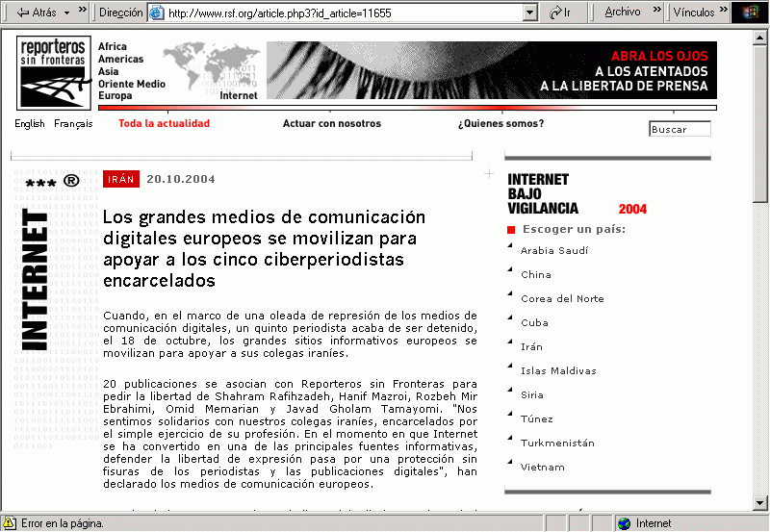Expand the chevron beside Atrás toolbar
Viewport: 770px width, 532px height.
click(83, 10)
